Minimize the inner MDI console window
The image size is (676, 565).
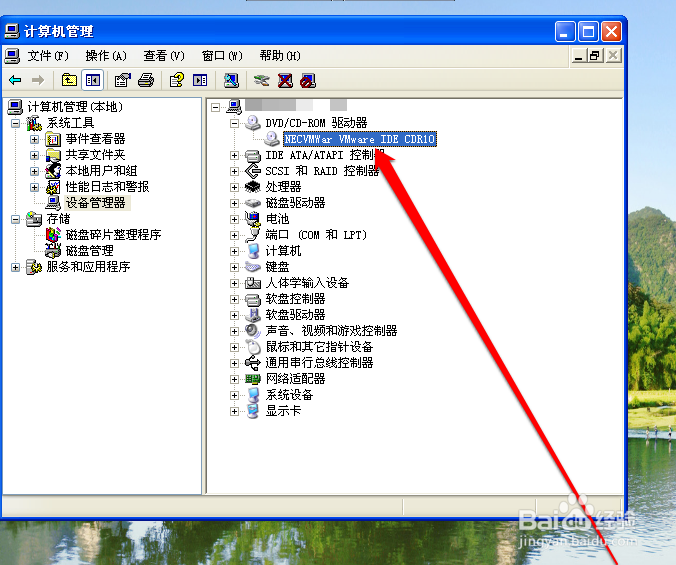[579, 56]
